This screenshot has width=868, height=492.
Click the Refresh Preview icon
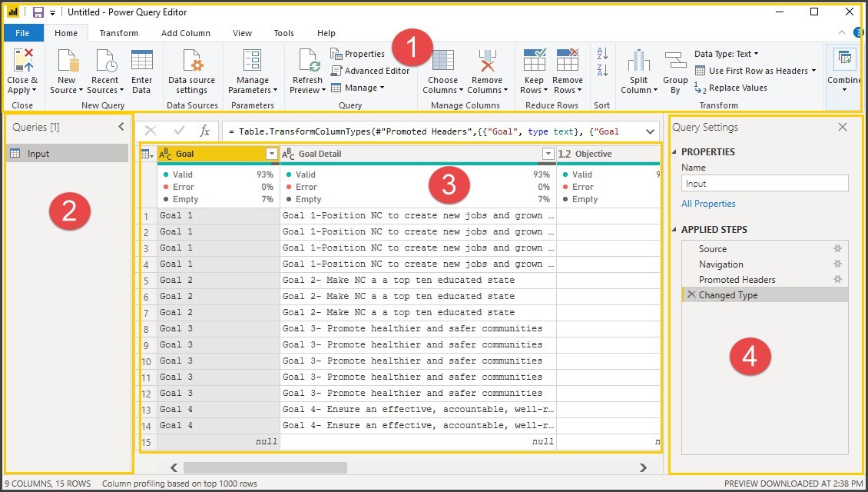[x=308, y=60]
